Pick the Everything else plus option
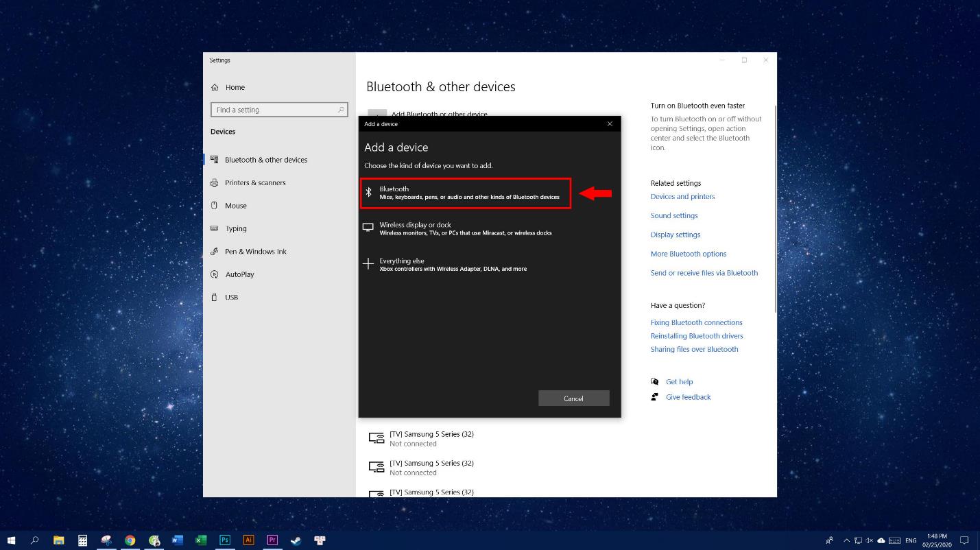The height and width of the screenshot is (550, 980). tap(453, 265)
